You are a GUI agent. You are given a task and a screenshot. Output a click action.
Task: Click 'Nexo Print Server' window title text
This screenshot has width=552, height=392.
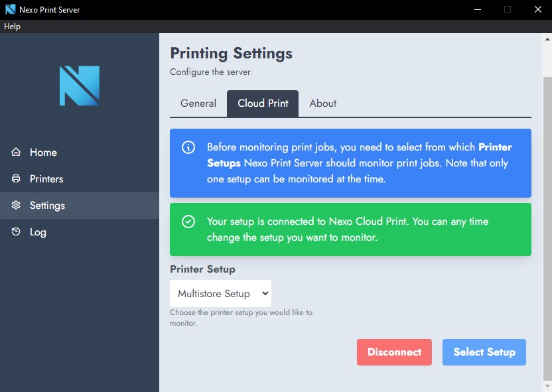50,10
